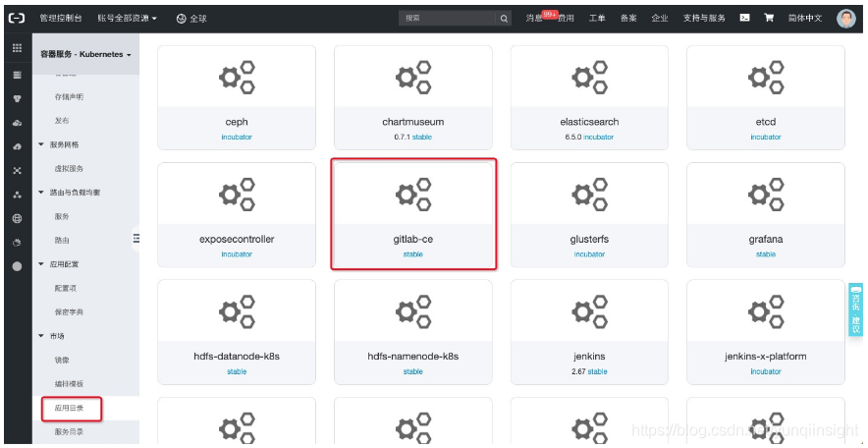Click the user avatar in the top bar
This screenshot has height=448, width=868.
845,19
